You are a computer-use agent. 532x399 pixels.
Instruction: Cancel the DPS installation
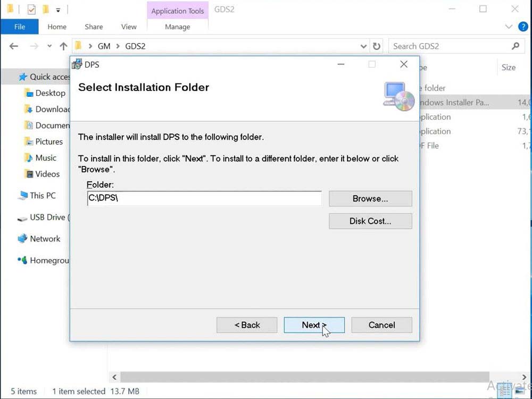[381, 325]
